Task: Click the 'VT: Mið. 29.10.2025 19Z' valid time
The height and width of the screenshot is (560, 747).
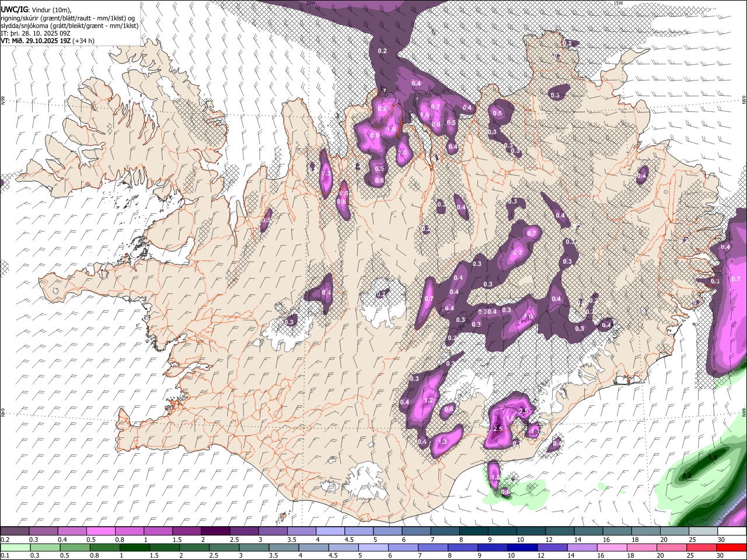Action: [36, 41]
